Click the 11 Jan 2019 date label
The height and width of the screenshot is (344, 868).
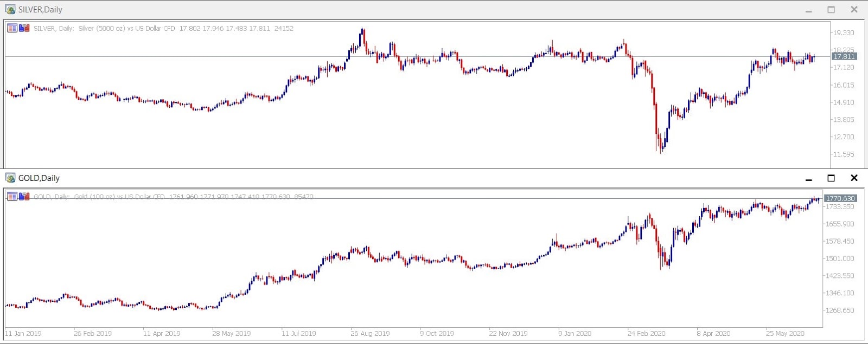click(23, 334)
